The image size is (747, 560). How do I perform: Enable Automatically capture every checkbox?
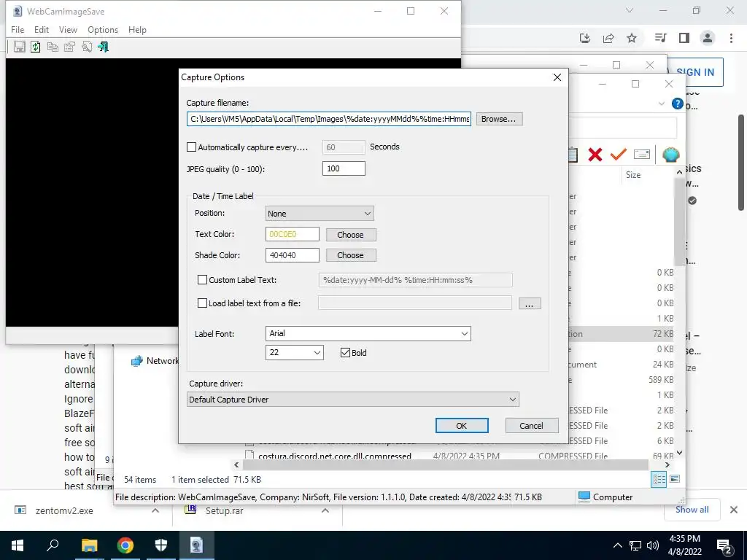[x=192, y=147]
